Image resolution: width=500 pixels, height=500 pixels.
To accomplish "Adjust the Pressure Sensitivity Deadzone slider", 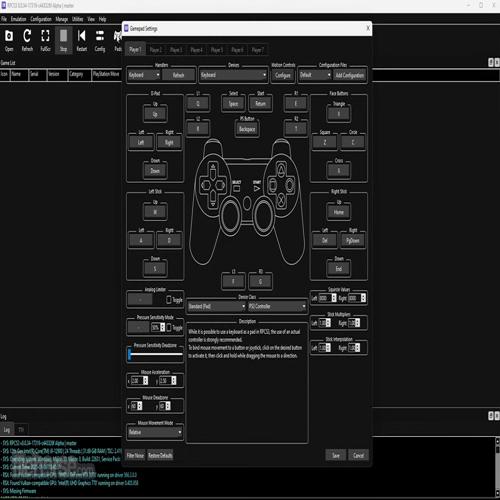I will [x=155, y=354].
